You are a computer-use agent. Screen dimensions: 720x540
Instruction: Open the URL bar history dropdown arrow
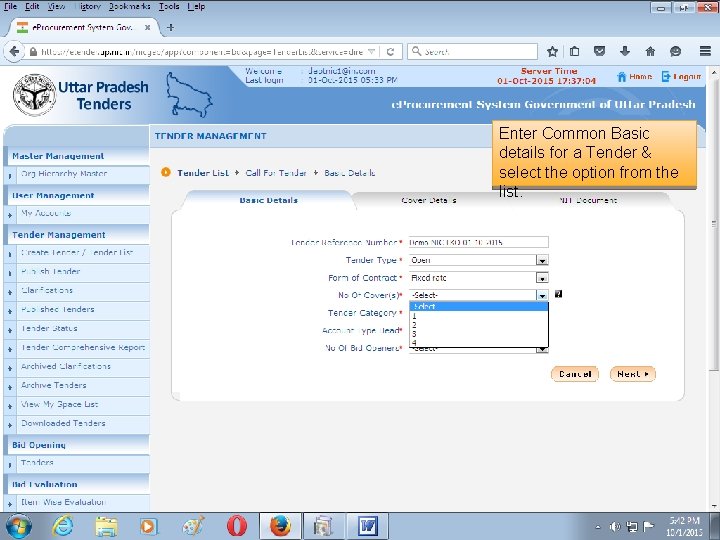[372, 51]
